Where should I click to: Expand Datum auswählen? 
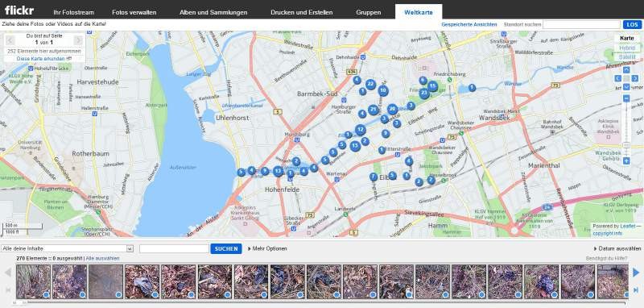pos(617,249)
